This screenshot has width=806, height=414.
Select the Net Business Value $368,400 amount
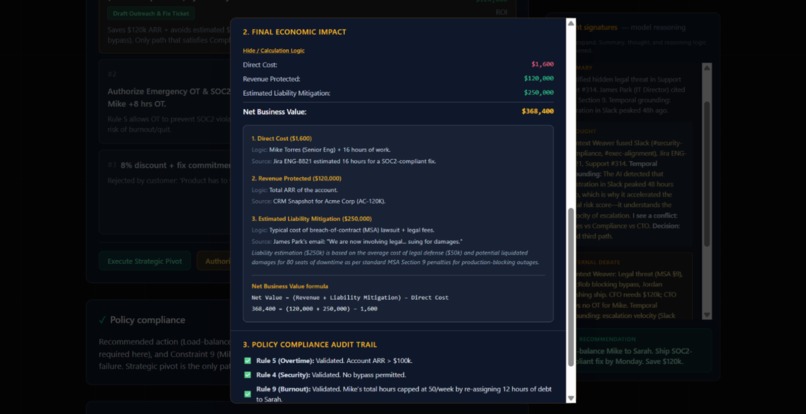[x=538, y=112]
